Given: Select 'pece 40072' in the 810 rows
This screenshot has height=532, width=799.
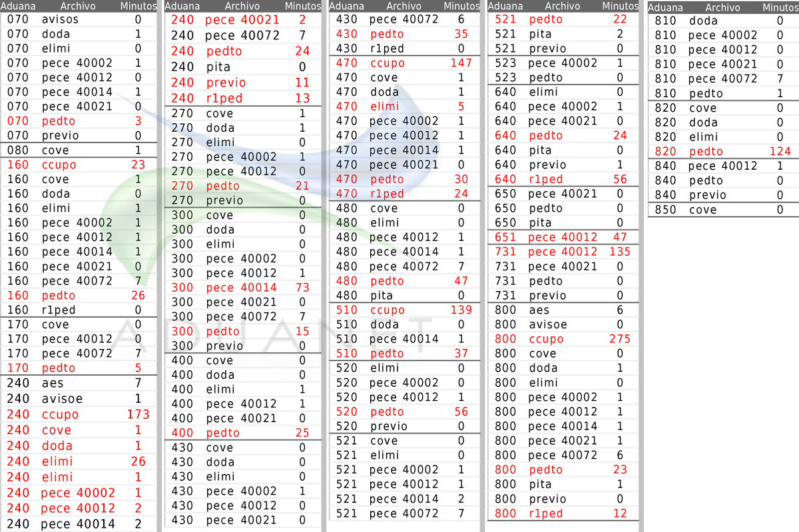Looking at the screenshot, I should point(723,79).
